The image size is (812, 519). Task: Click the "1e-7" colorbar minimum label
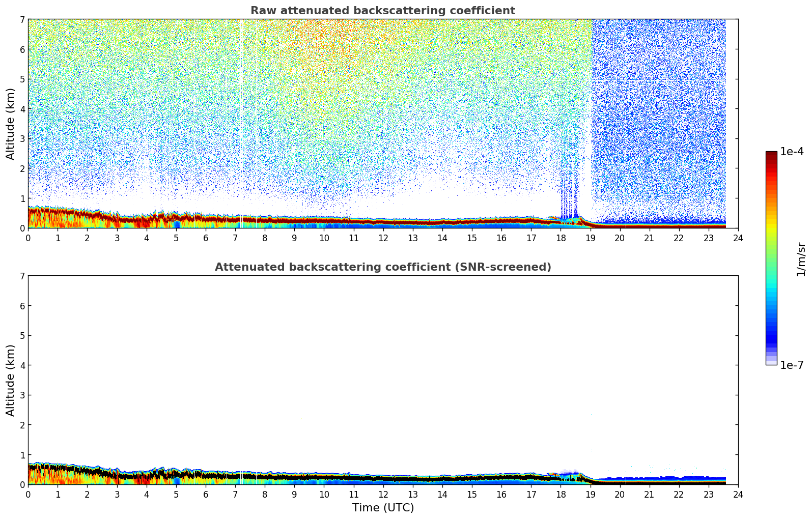coord(792,365)
